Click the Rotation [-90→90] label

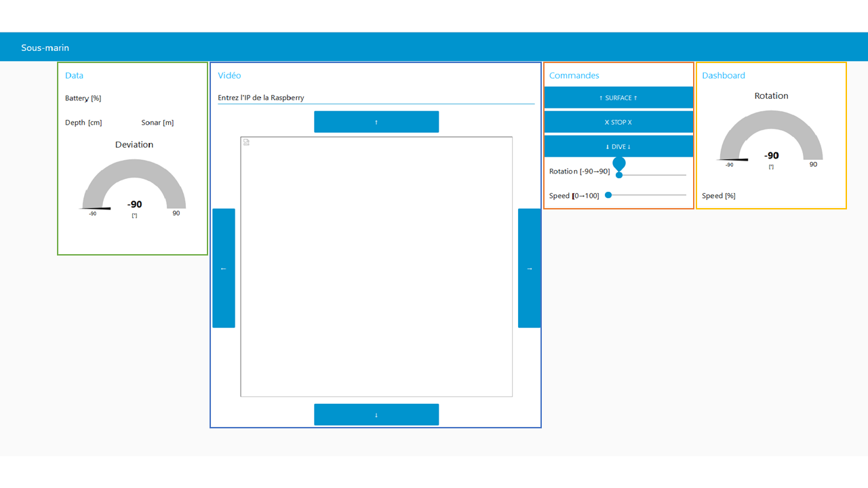pos(580,171)
